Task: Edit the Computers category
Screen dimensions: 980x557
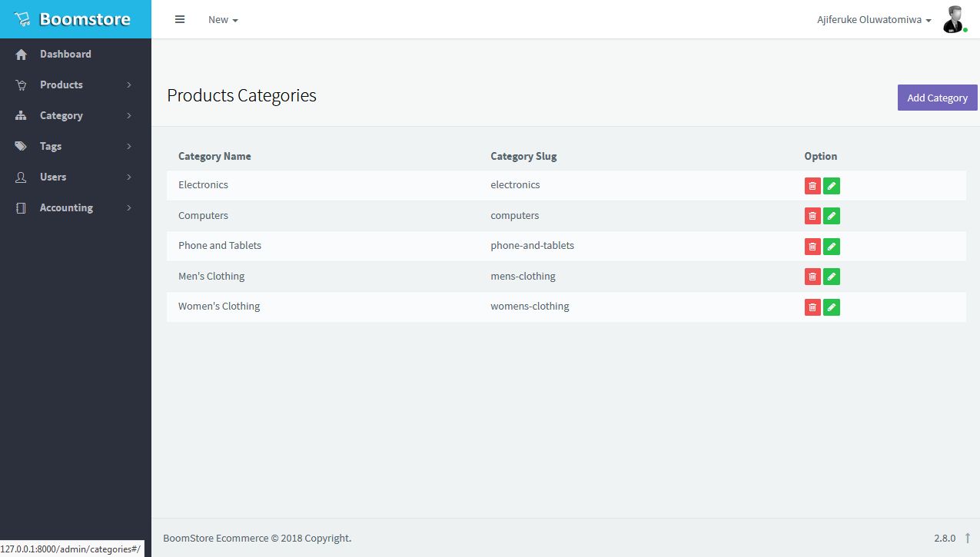Action: click(832, 216)
